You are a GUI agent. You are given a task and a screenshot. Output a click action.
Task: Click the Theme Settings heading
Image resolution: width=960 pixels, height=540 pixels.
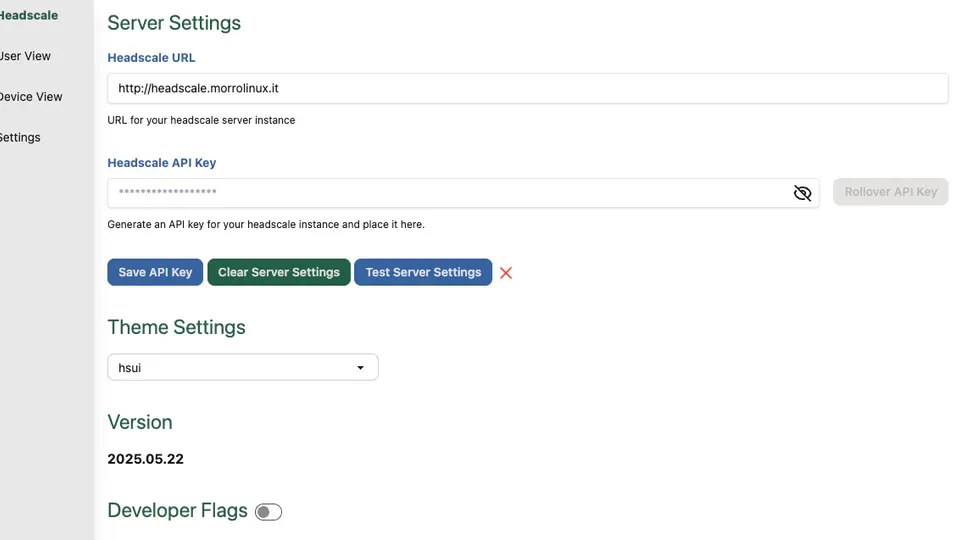(176, 328)
